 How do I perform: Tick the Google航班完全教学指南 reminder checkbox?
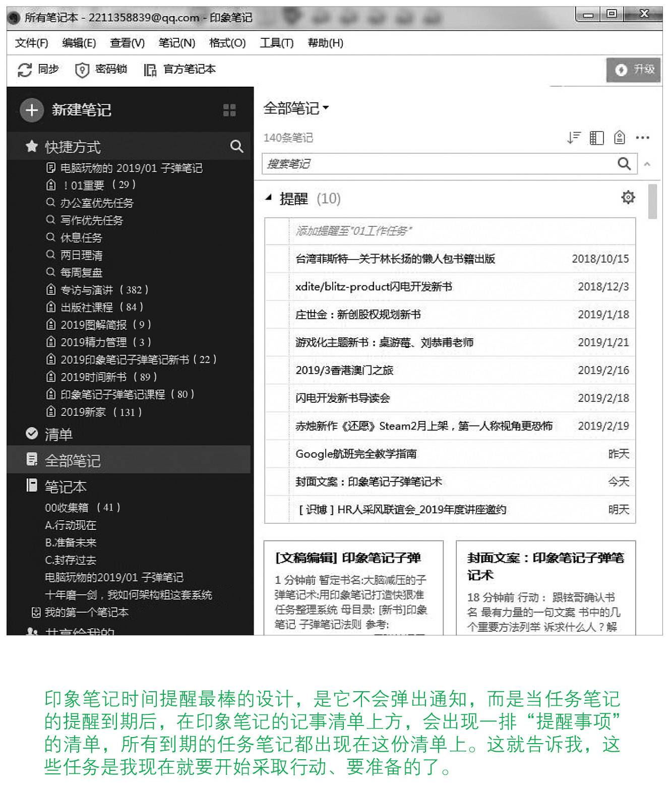277,454
